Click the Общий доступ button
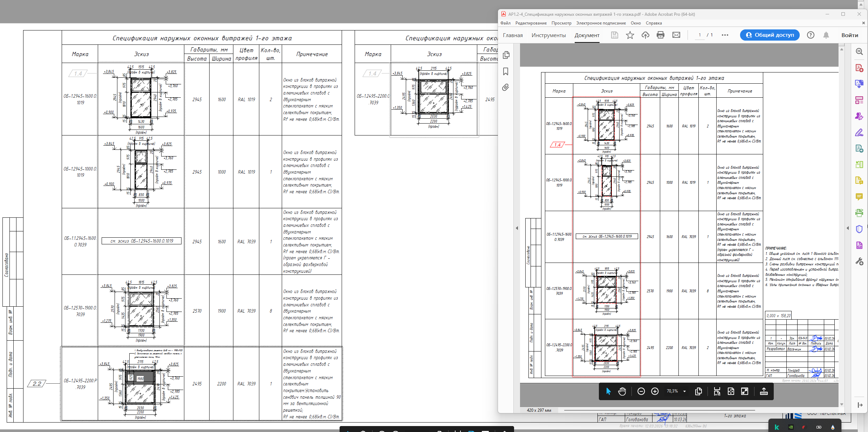 (770, 35)
